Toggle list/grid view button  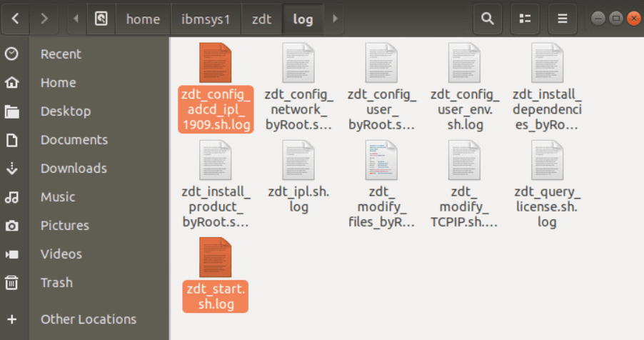coord(525,19)
